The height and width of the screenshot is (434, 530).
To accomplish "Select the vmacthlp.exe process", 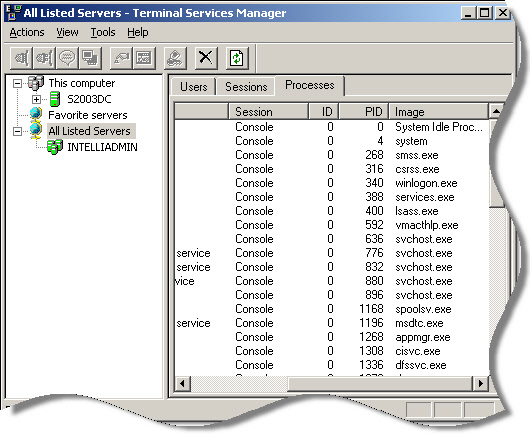I will 331,225.
